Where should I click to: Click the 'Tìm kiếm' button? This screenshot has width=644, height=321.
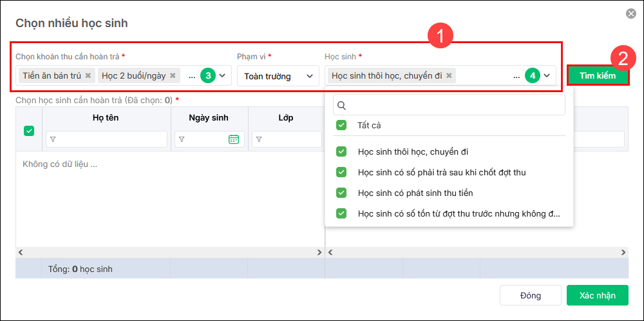[x=597, y=75]
